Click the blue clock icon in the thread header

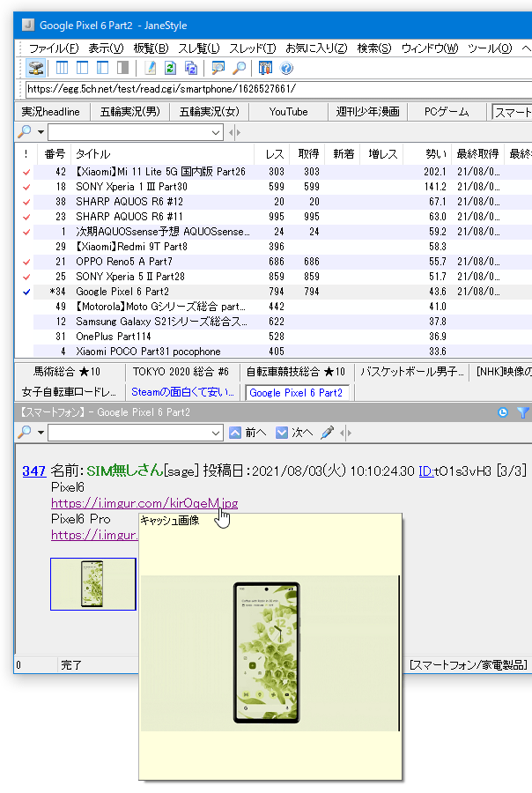coord(503,412)
